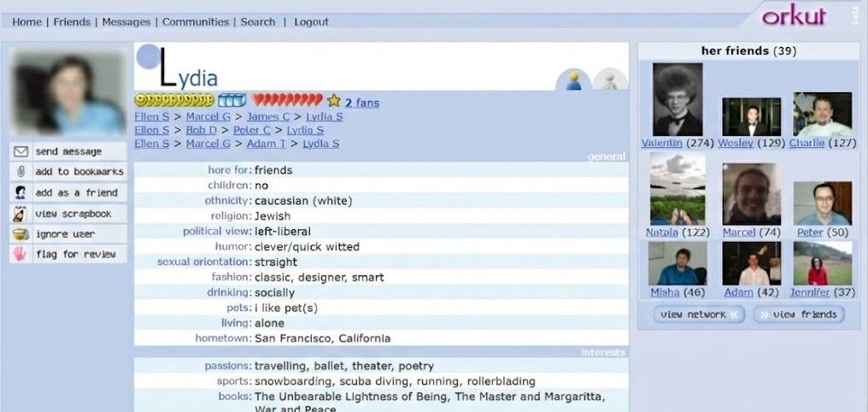Open the Bob D link in the connection path
The height and width of the screenshot is (412, 868).
[201, 130]
